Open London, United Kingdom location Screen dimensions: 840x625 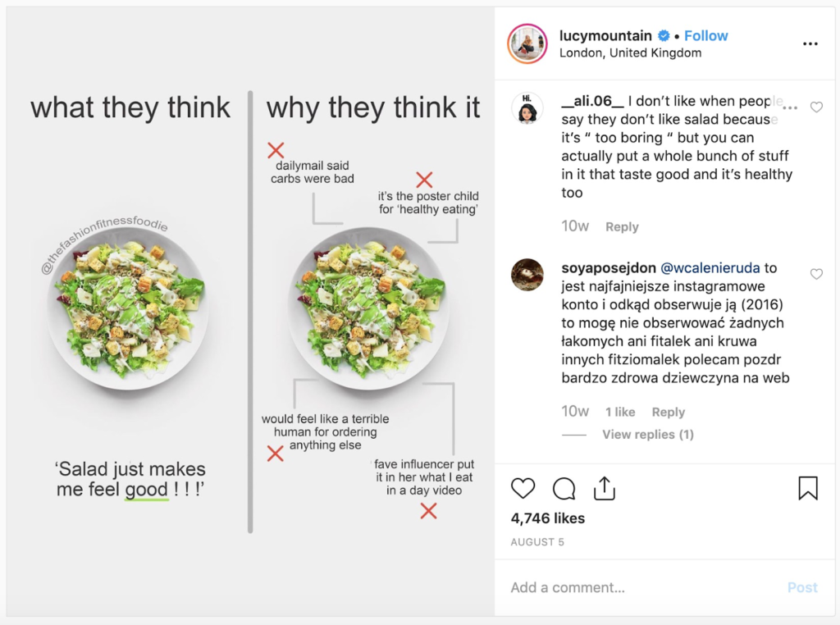[x=631, y=53]
